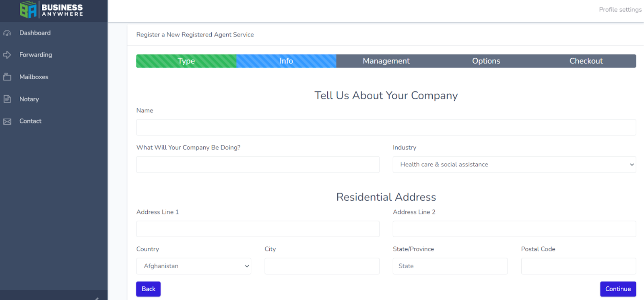Go to Mailboxes in the sidebar

click(34, 77)
